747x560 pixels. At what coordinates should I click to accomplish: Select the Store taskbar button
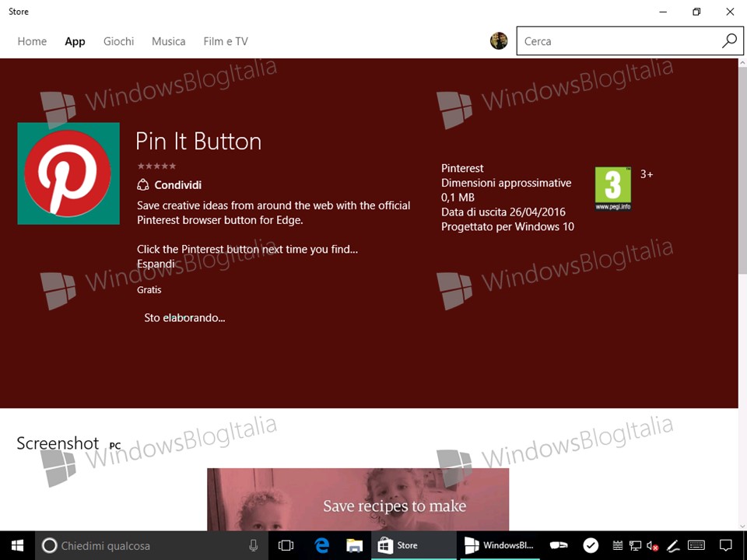[x=413, y=546]
